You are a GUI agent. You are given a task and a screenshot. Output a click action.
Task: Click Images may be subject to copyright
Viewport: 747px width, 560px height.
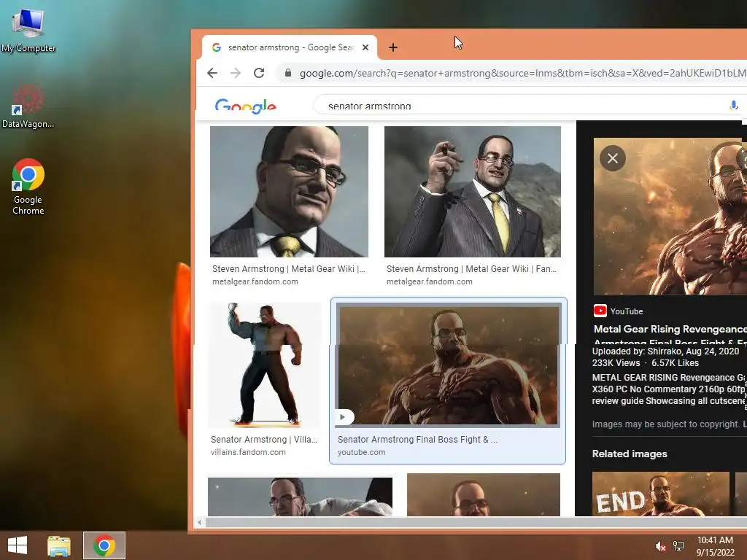pyautogui.click(x=665, y=424)
